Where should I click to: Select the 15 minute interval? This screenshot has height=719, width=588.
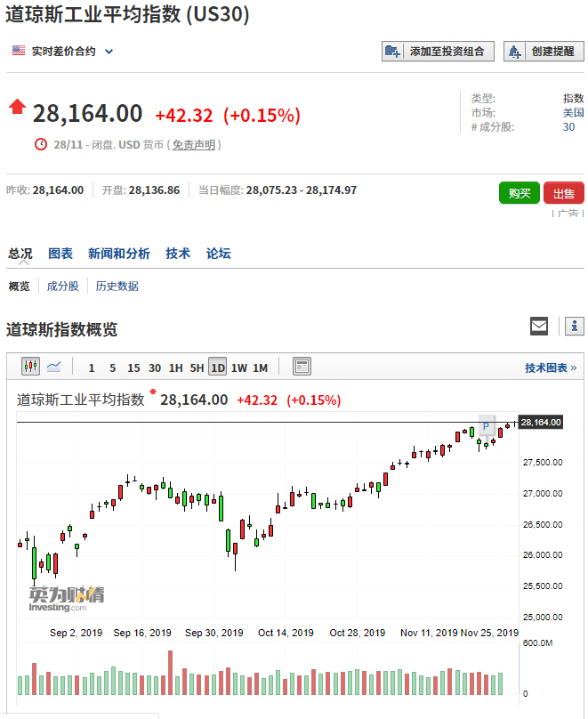pyautogui.click(x=133, y=368)
